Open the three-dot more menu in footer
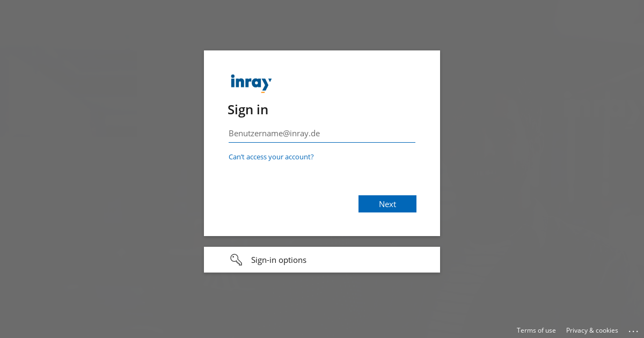 click(633, 331)
